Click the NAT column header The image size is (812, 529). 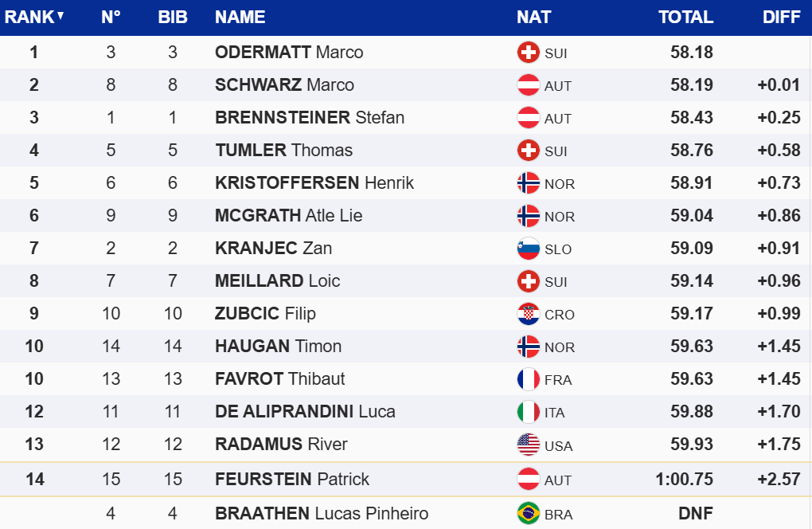click(533, 17)
